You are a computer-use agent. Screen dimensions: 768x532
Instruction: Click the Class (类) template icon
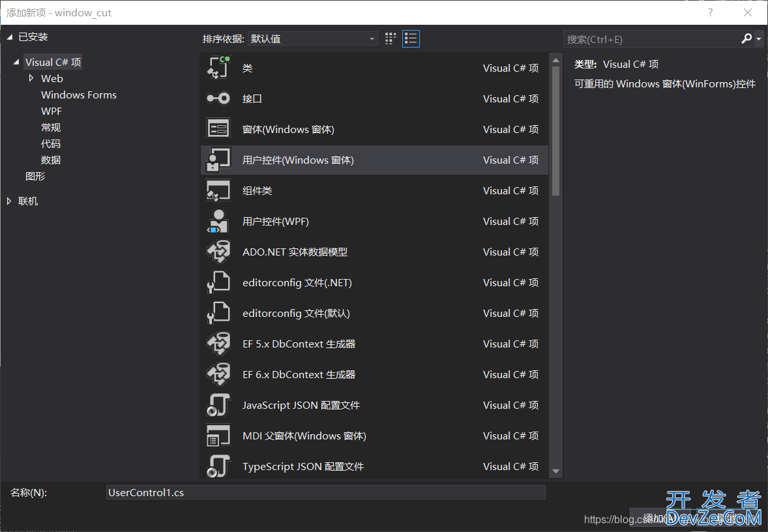[x=218, y=68]
